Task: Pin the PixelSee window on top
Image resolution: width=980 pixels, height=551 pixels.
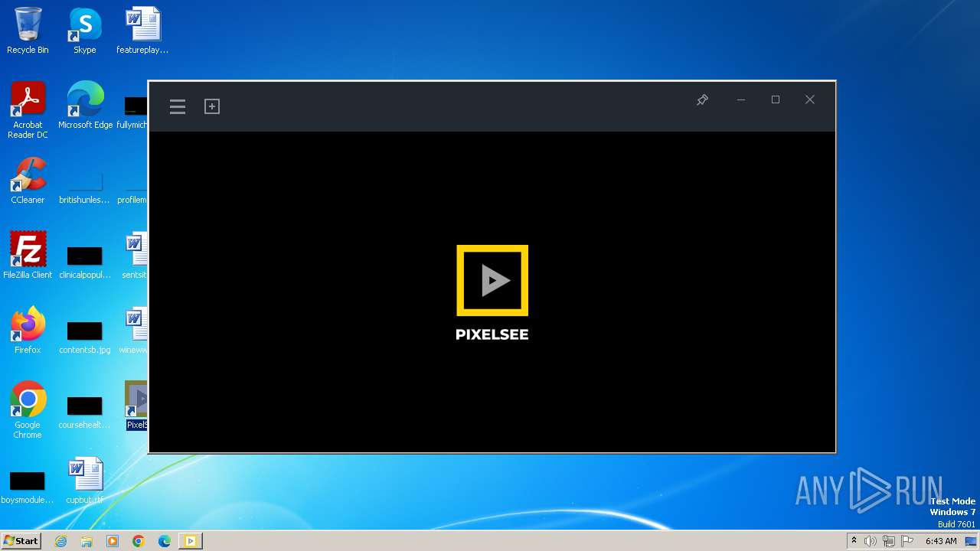Action: point(702,100)
